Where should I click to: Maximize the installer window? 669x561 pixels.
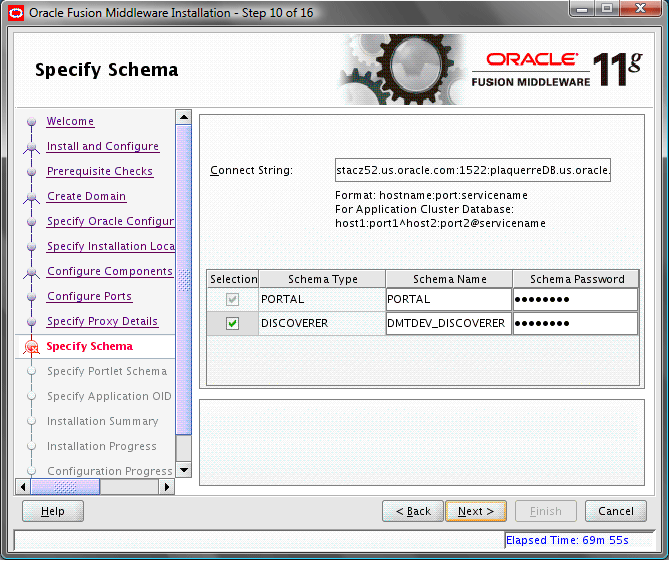pyautogui.click(x=608, y=9)
